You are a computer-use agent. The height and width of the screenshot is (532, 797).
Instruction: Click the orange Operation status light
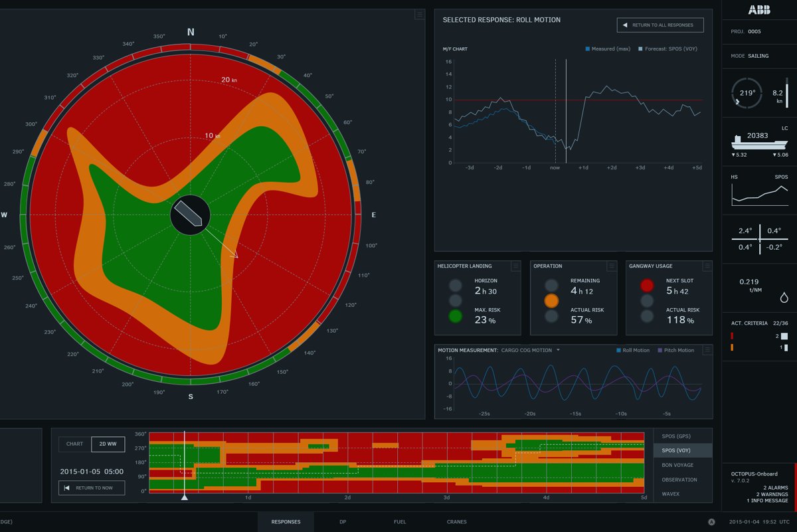(551, 301)
